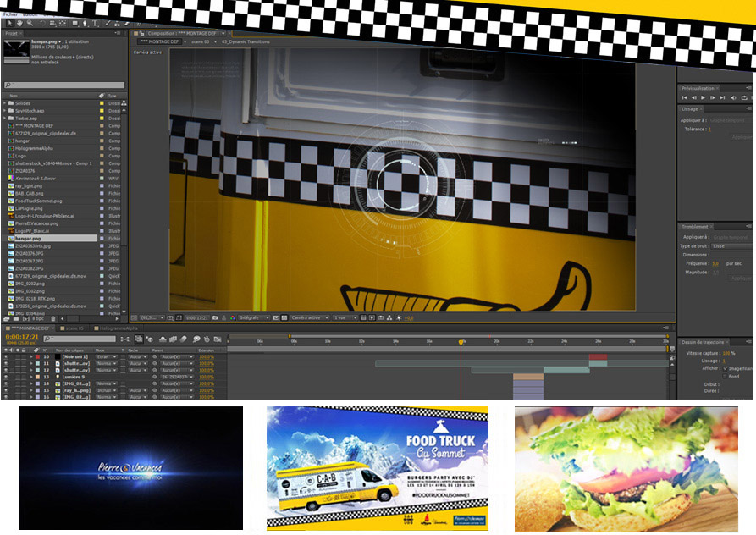This screenshot has height=535, width=756.
Task: Toggle visibility of layer 12 shutte...ov
Action: pyautogui.click(x=6, y=370)
